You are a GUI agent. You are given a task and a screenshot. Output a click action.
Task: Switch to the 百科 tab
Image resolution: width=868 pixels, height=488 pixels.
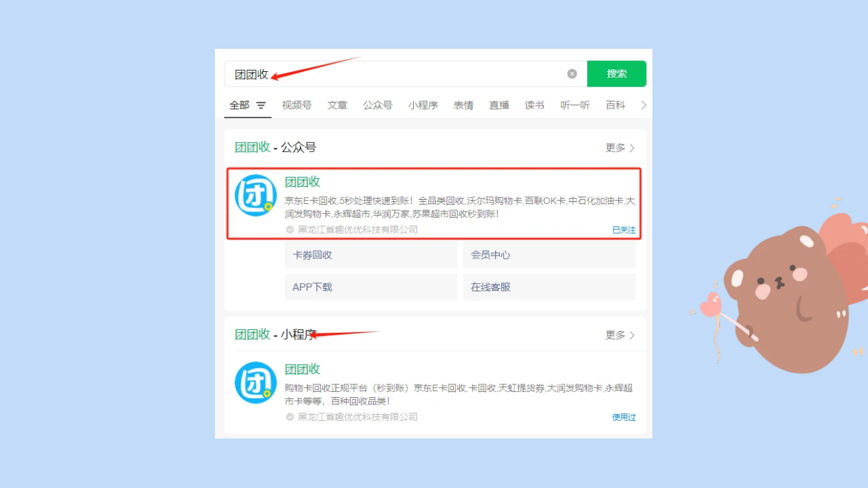pyautogui.click(x=616, y=105)
